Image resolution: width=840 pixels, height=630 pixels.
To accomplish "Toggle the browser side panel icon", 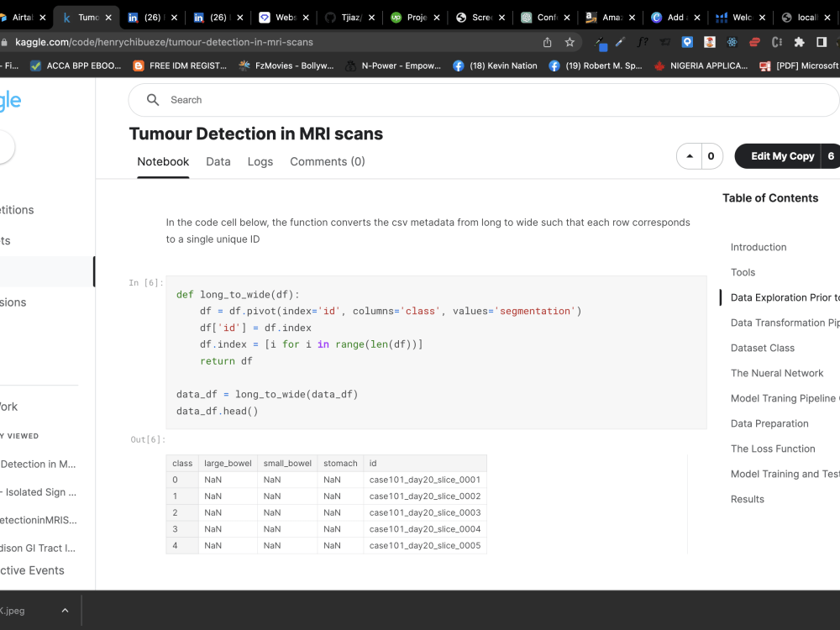I will [822, 42].
